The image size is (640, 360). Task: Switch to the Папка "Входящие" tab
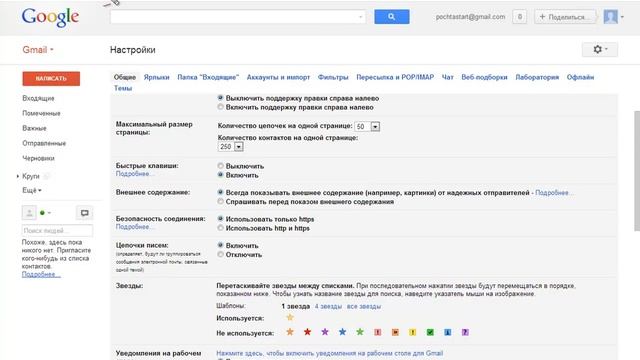point(208,77)
